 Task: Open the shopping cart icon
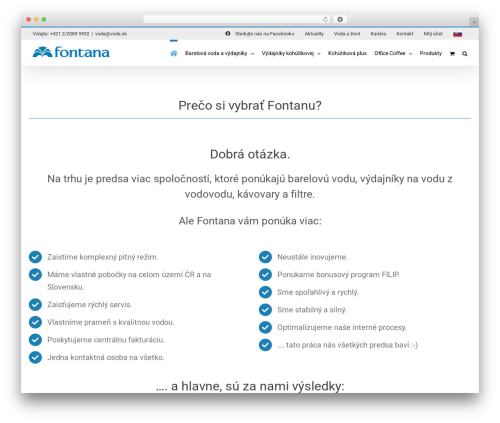[x=452, y=54]
